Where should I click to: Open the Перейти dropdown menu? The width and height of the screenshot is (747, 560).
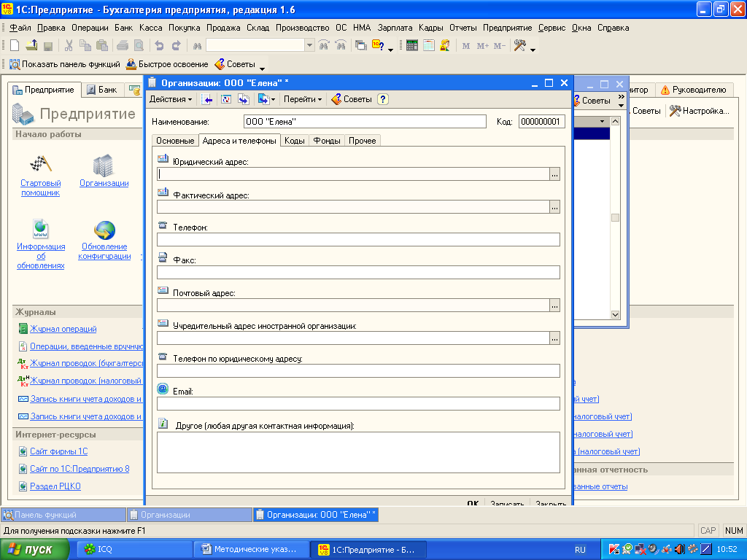303,99
